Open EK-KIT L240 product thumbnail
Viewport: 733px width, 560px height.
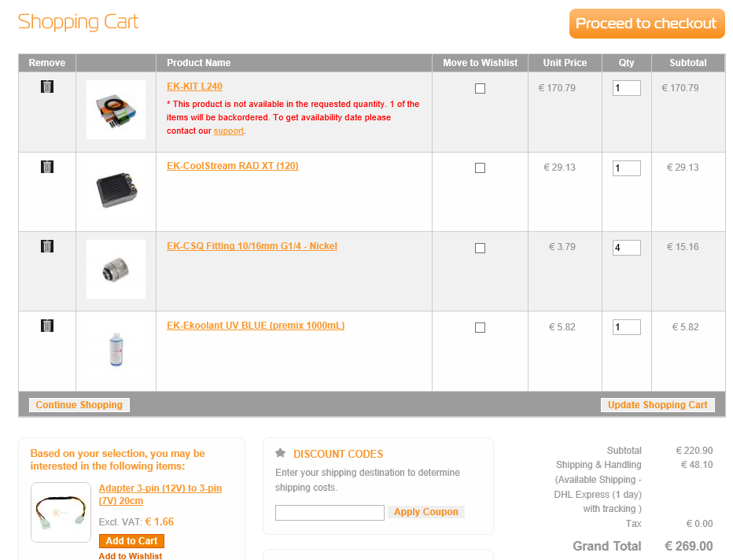pyautogui.click(x=116, y=109)
